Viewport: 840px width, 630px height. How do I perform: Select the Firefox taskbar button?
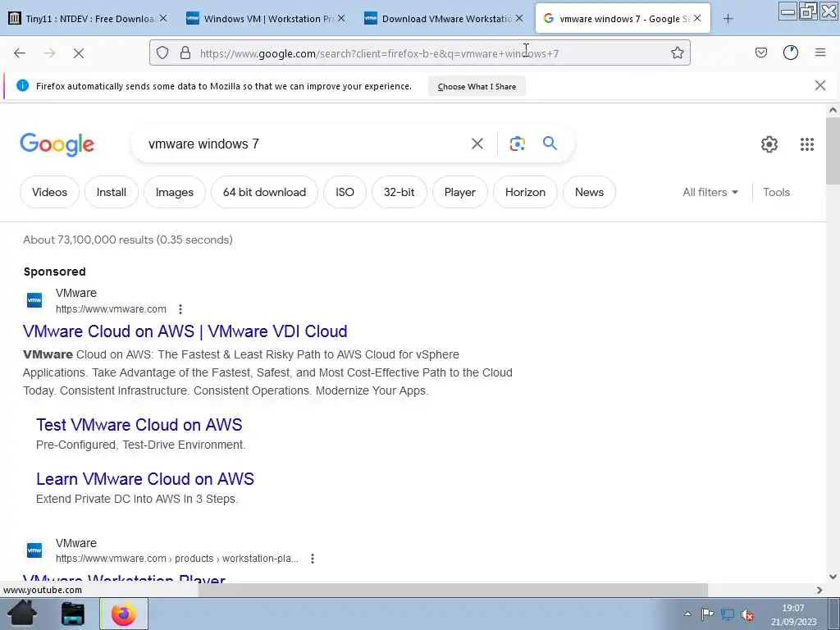[124, 614]
